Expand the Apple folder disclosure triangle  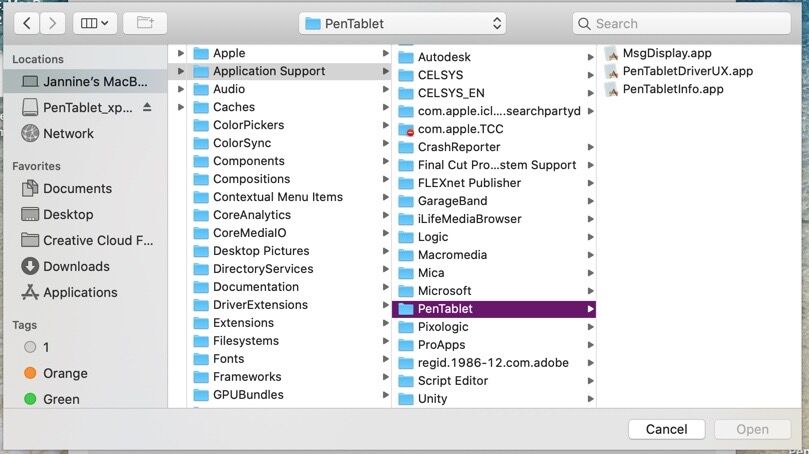[181, 53]
